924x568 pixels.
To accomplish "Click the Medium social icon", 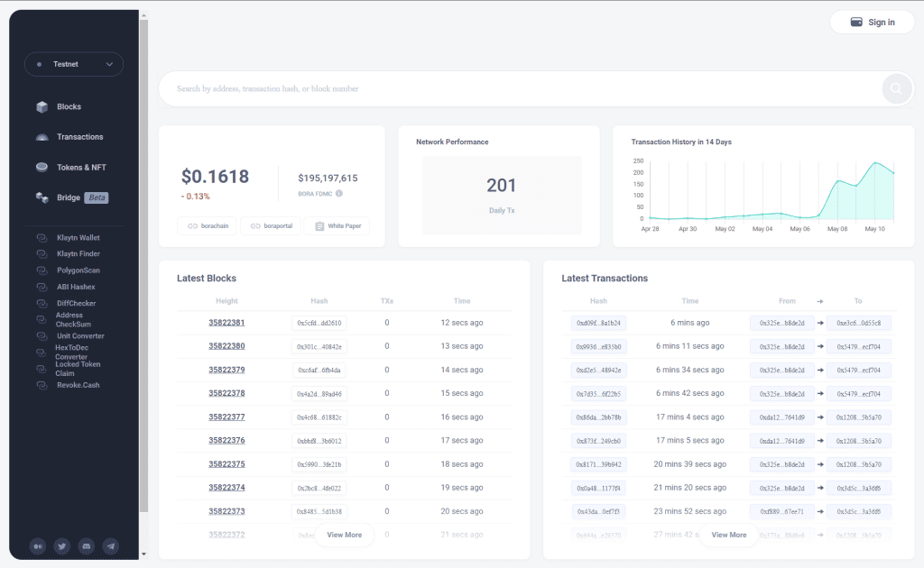I will pyautogui.click(x=38, y=545).
